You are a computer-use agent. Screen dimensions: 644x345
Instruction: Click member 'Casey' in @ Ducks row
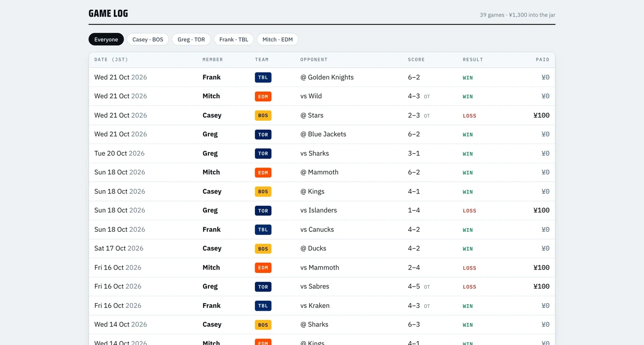(x=212, y=249)
